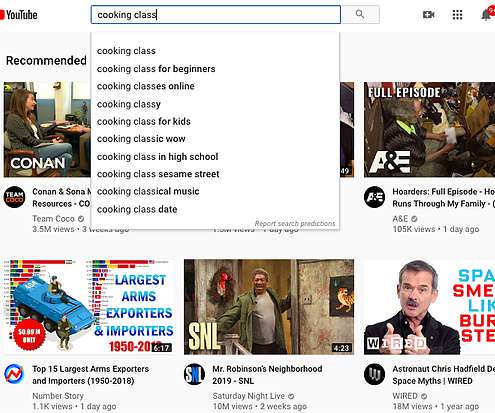Select suggestion 'cooking class for beginners'
The width and height of the screenshot is (495, 413).
tap(215, 69)
